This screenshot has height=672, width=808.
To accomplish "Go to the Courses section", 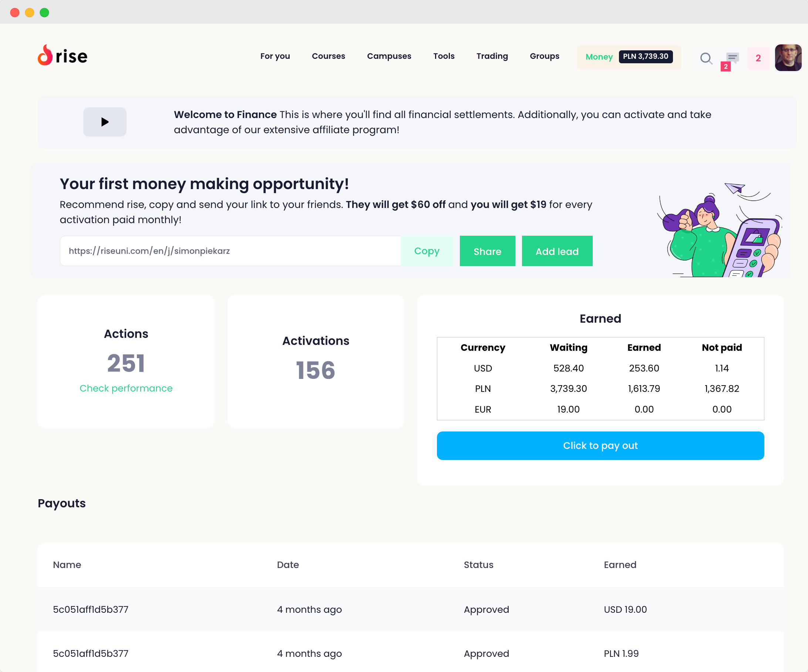I will (328, 56).
